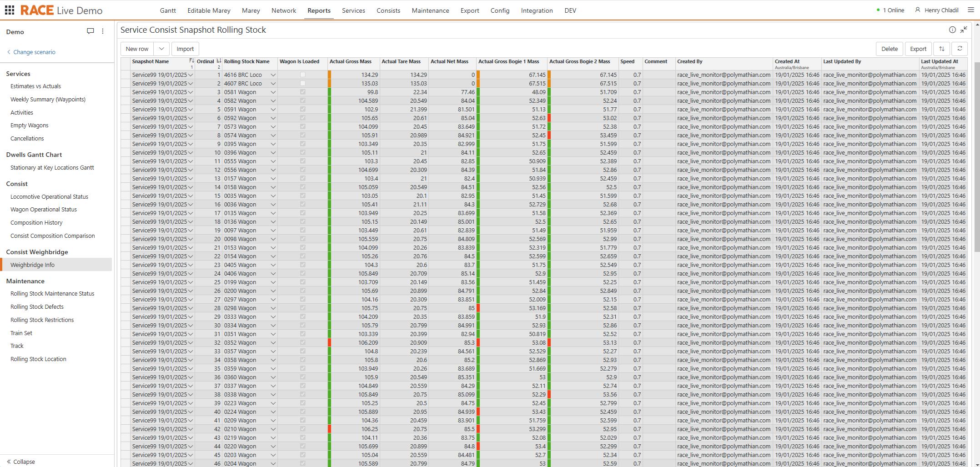Refresh the rolling stock table
980x467 pixels.
pyautogui.click(x=960, y=49)
